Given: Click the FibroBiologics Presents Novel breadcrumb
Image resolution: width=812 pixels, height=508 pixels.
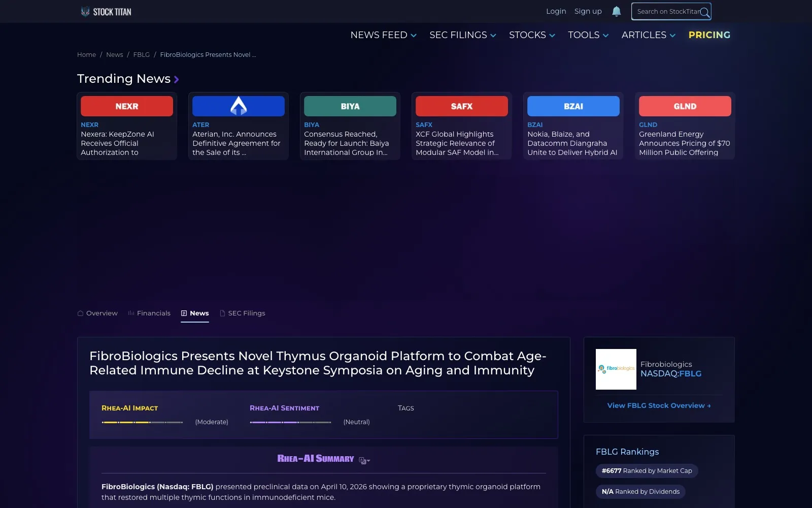Looking at the screenshot, I should tap(208, 55).
